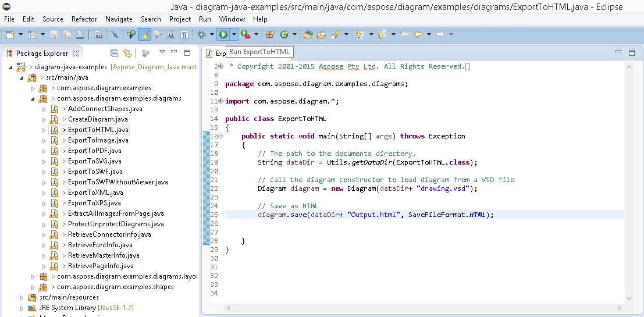
Task: Open the New Java Class dropdown arrow
Action: (294, 34)
